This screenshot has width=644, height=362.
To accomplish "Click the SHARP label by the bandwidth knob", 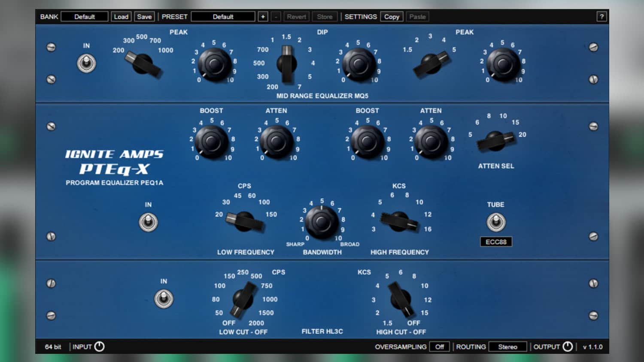I will (295, 244).
